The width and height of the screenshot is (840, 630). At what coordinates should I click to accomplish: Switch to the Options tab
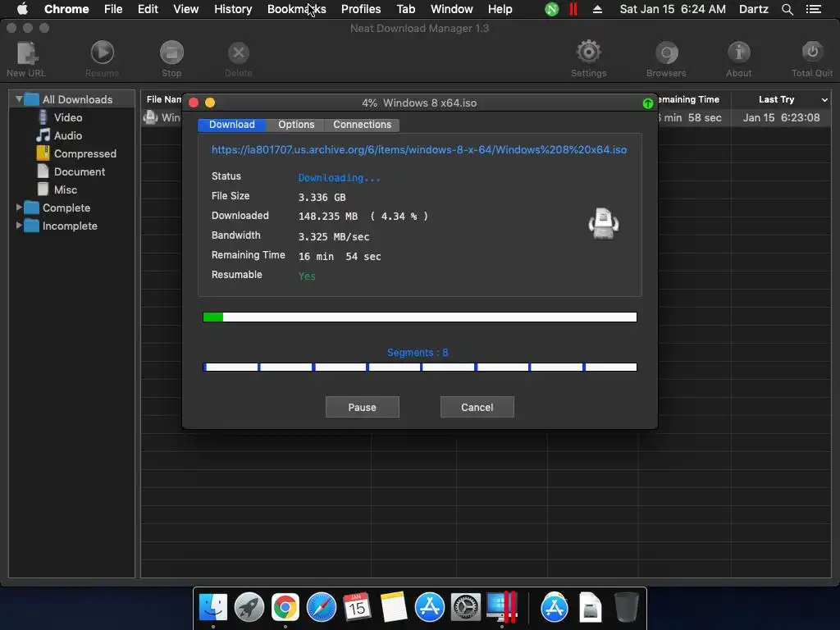click(295, 125)
